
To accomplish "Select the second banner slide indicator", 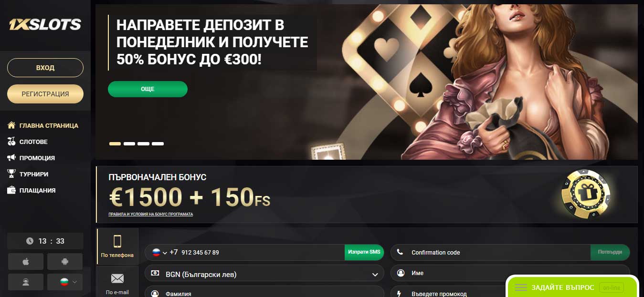I will [129, 143].
